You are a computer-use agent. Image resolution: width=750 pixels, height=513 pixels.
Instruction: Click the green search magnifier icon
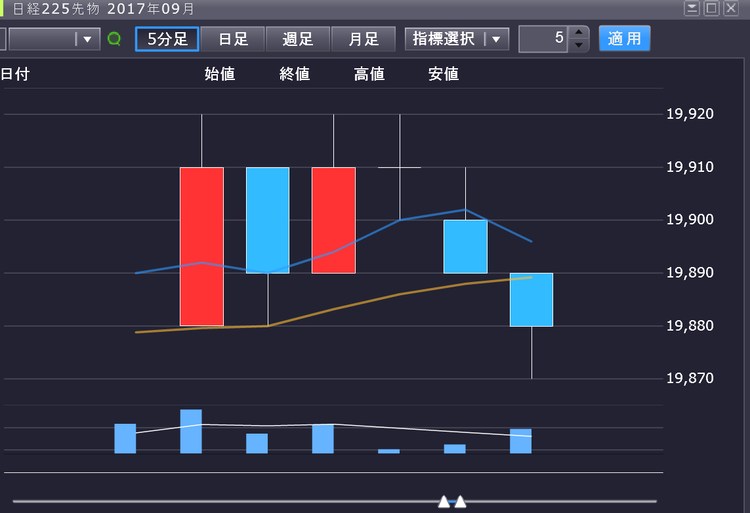(x=114, y=39)
